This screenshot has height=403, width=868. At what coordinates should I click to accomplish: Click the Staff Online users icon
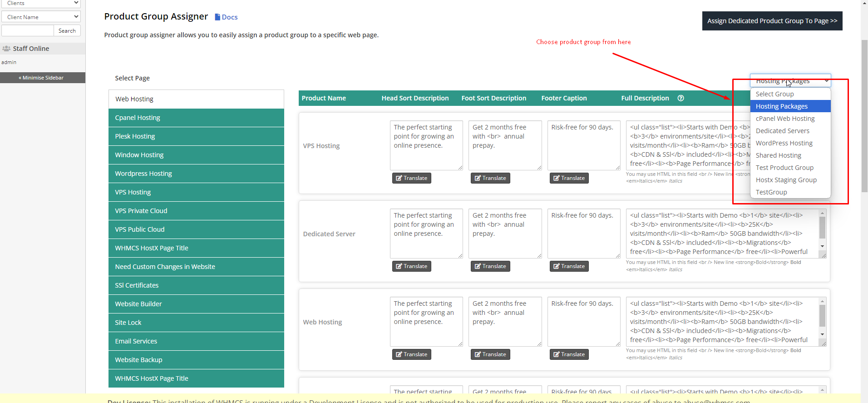[6, 49]
